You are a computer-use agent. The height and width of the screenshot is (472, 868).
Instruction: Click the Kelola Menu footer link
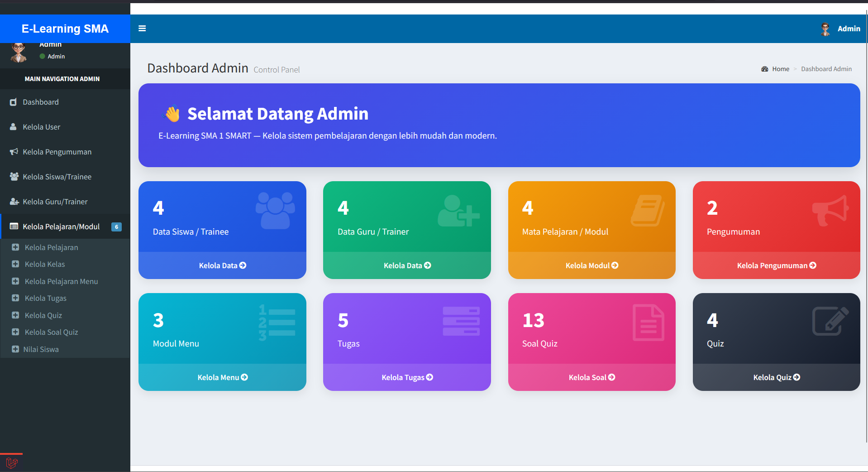click(x=223, y=377)
